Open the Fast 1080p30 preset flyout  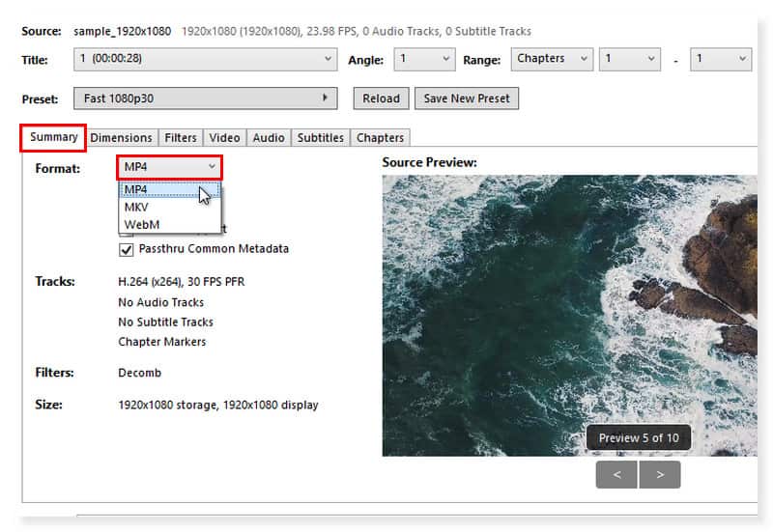click(x=205, y=98)
